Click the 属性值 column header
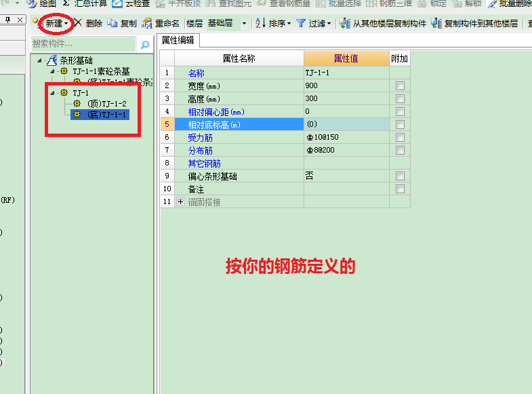Viewport: 532px width, 394px height. tap(346, 58)
